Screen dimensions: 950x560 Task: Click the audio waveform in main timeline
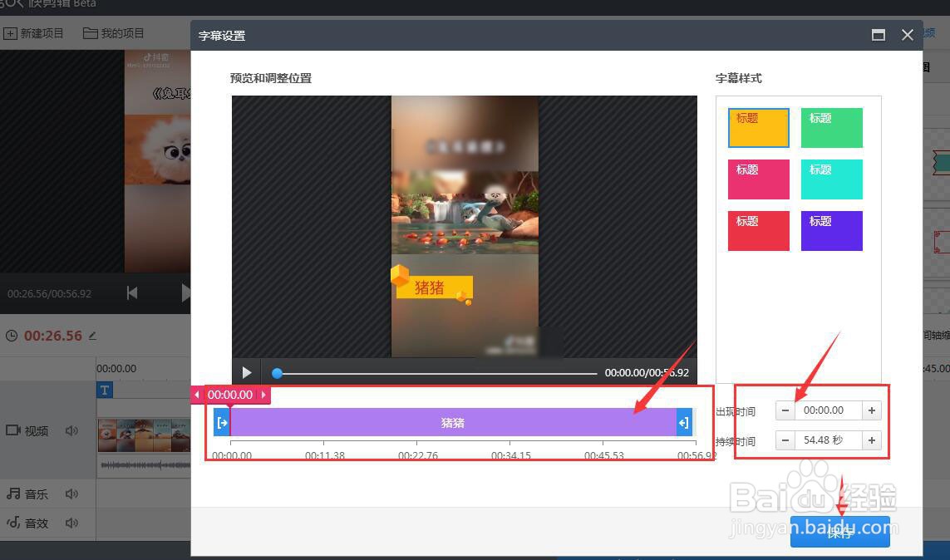click(145, 465)
